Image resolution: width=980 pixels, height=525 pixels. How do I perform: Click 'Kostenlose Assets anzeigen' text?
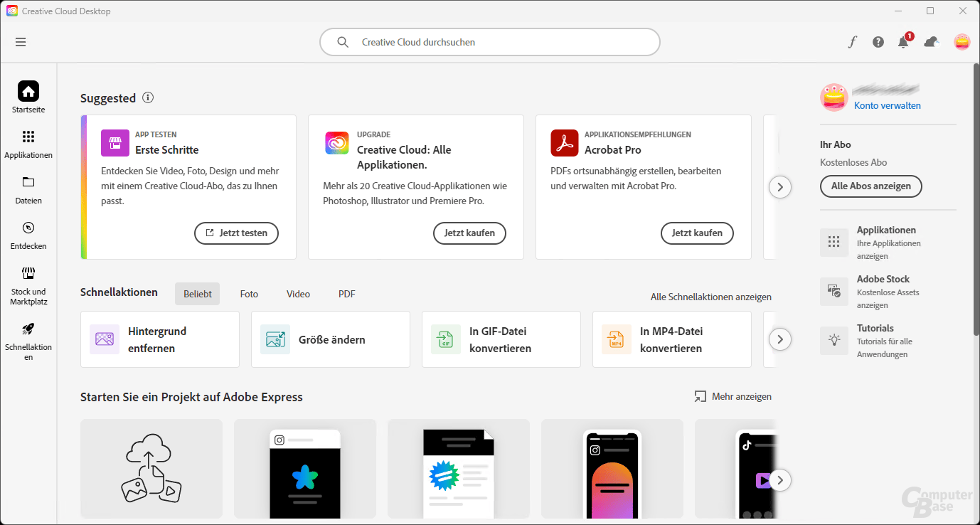888,299
